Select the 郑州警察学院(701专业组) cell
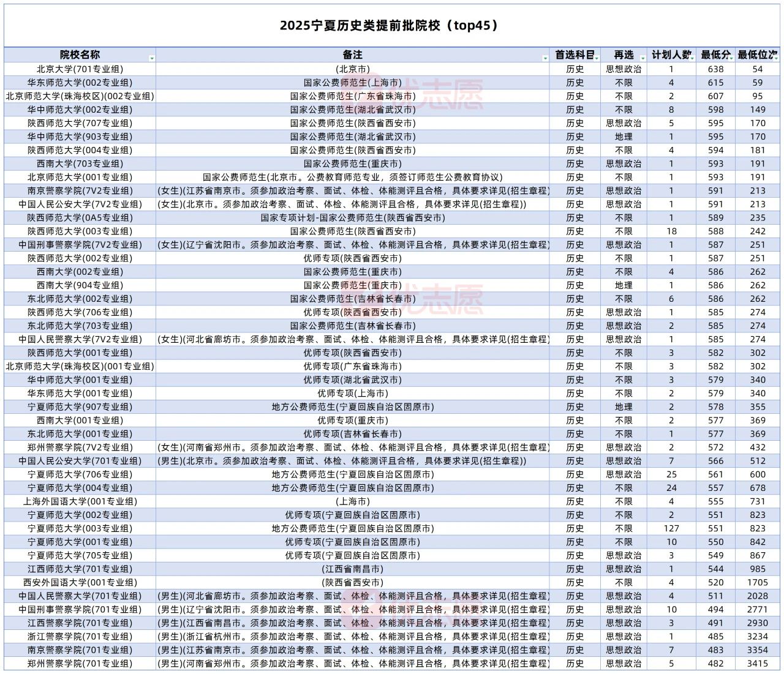This screenshot has height=674, width=784. (x=80, y=664)
